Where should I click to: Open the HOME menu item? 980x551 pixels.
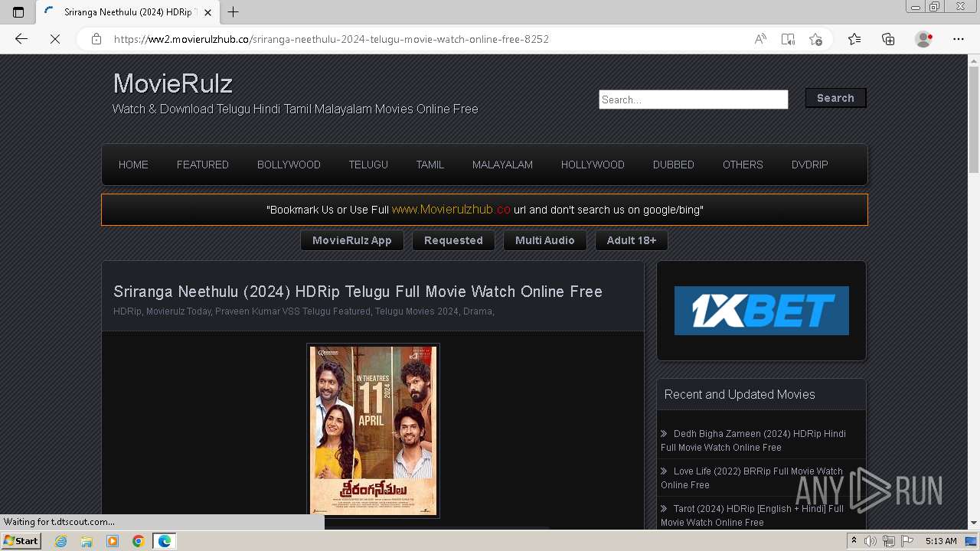click(x=133, y=165)
